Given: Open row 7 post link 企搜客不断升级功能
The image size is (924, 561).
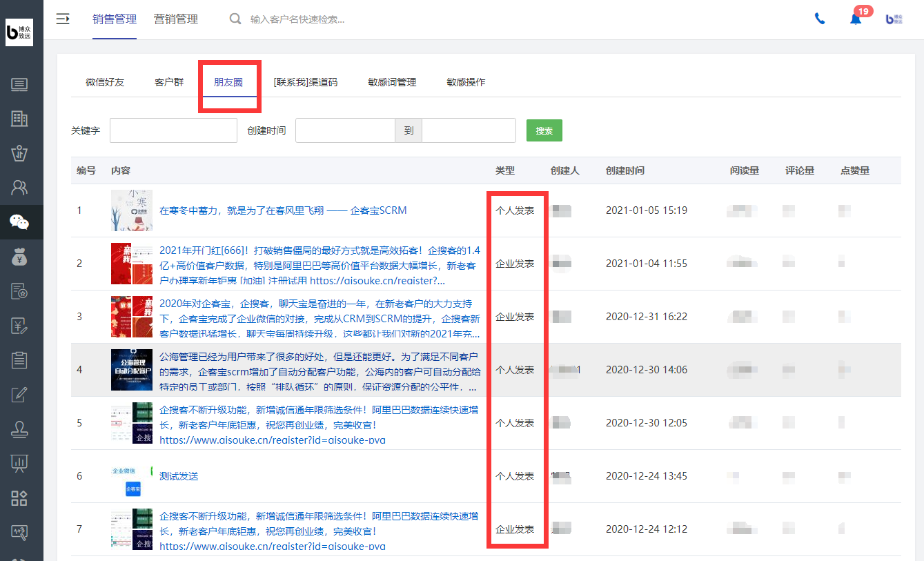Looking at the screenshot, I should tap(320, 531).
